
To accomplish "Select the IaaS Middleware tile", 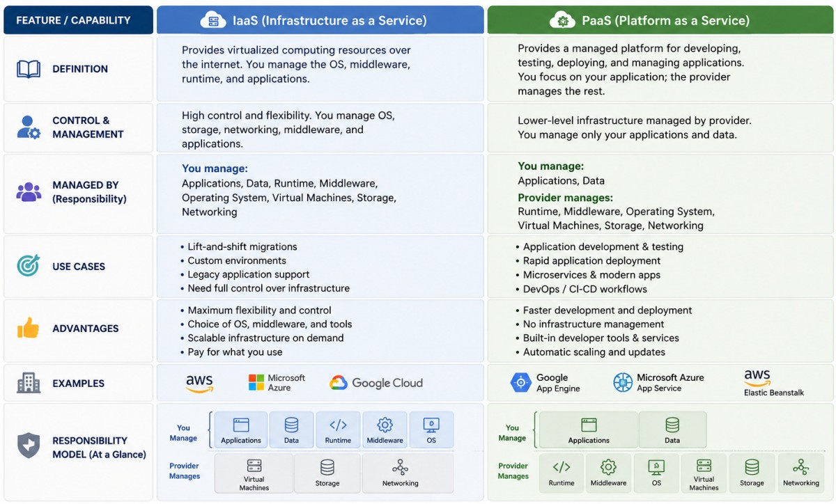I will (x=385, y=430).
